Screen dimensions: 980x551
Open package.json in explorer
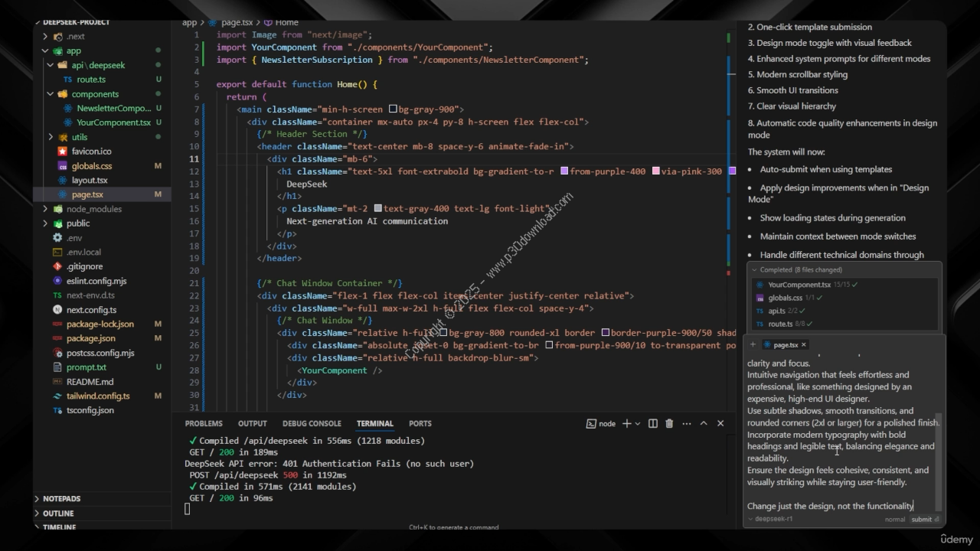91,338
